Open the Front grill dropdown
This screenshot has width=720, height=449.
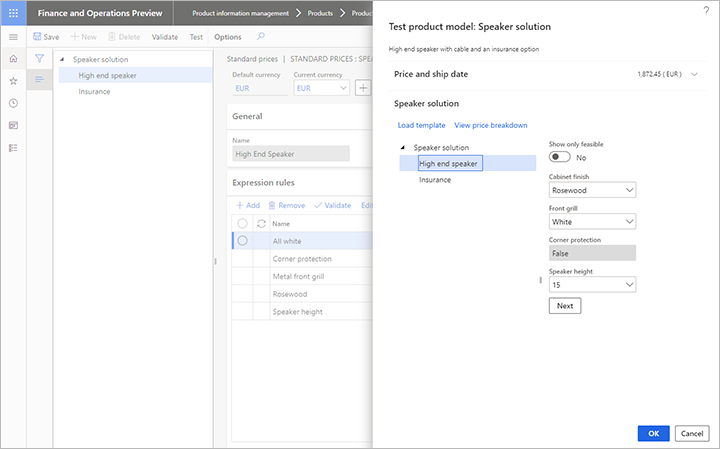tap(592, 222)
